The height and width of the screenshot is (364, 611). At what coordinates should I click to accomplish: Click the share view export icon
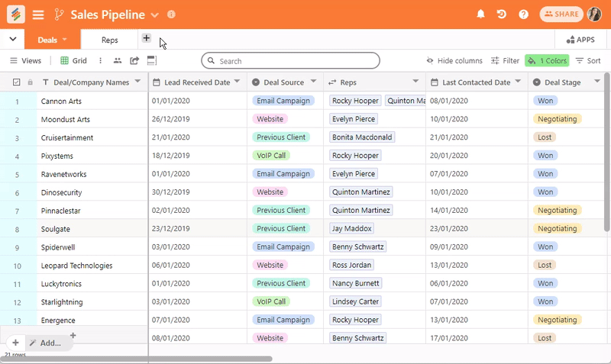[x=134, y=61]
